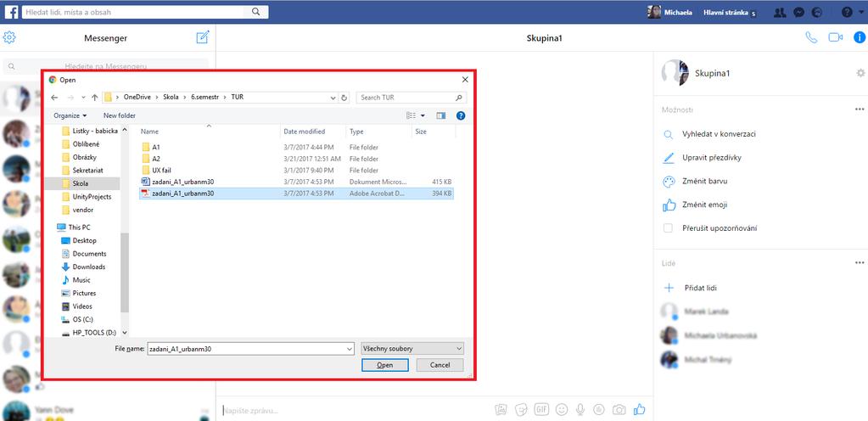The width and height of the screenshot is (868, 421).
Task: Open notifications globe icon in header
Action: (x=816, y=12)
